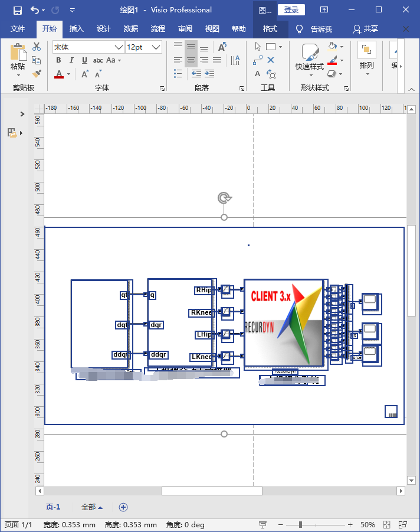Screen dimensions: 420x532
Task: Open the undo history dropdown arrow
Action: click(43, 11)
